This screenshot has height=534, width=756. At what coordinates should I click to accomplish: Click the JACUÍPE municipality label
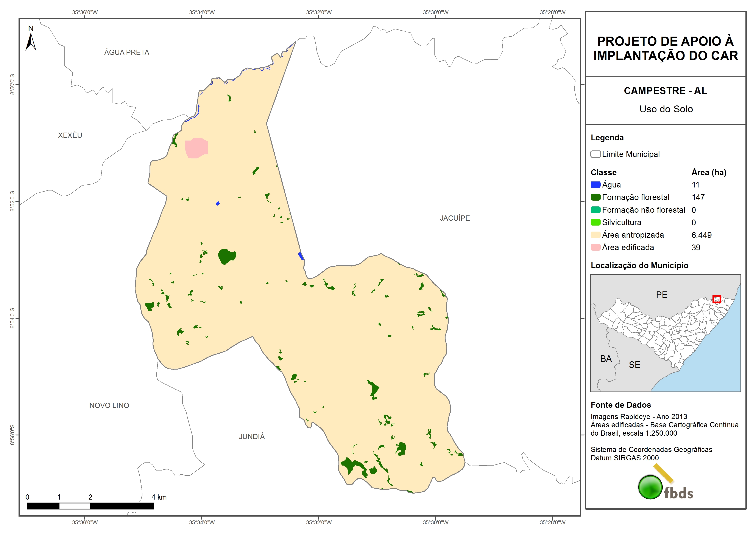455,218
